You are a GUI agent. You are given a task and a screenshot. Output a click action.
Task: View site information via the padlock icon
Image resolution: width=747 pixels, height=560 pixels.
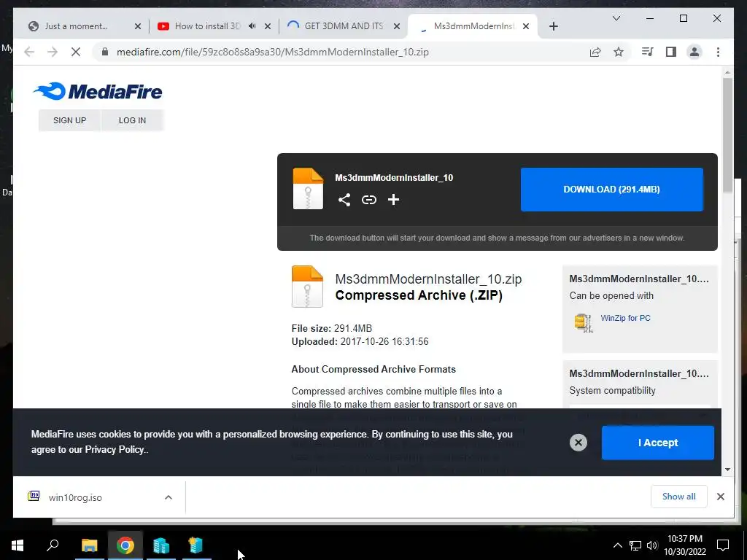tap(105, 52)
